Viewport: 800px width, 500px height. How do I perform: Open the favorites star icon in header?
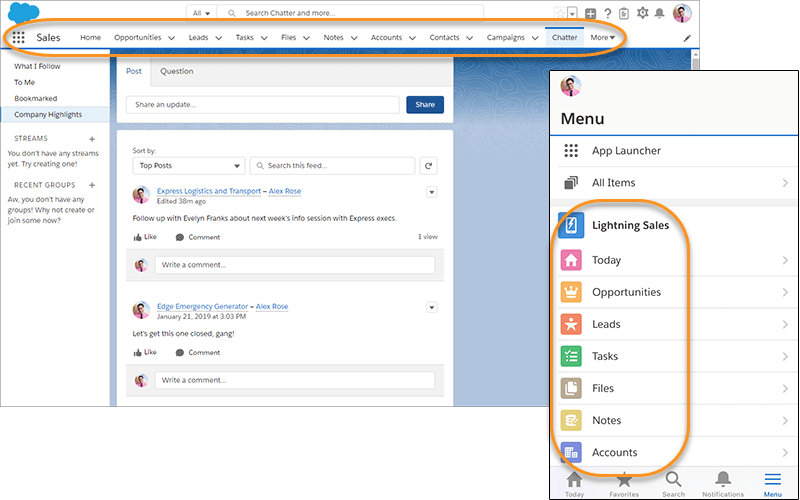pos(560,13)
